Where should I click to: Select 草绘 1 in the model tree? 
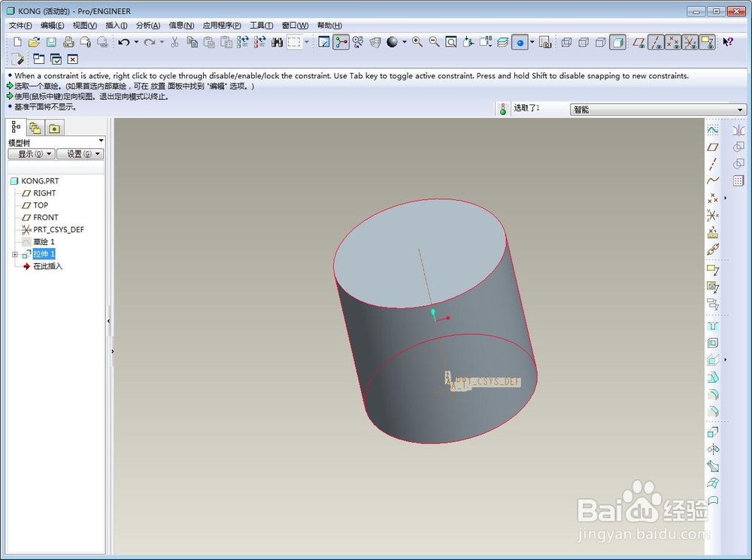44,241
